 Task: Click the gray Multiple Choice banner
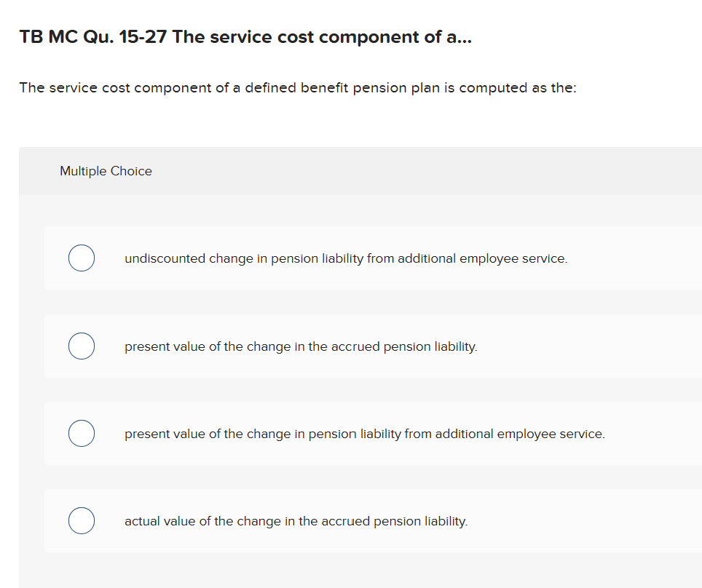pyautogui.click(x=360, y=171)
